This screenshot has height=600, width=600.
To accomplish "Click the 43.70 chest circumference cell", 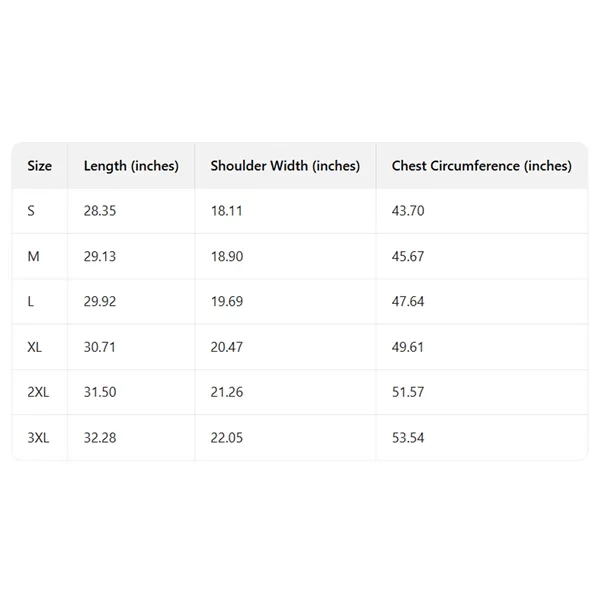I will 408,211.
